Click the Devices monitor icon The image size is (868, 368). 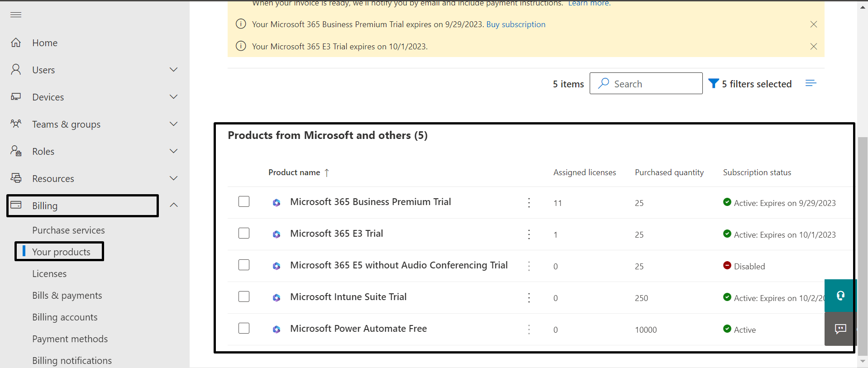click(16, 96)
